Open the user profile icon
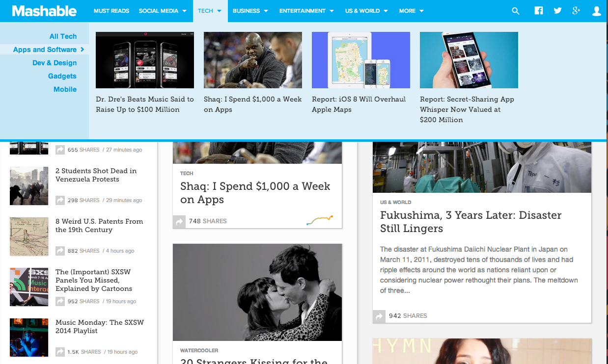 pyautogui.click(x=597, y=11)
